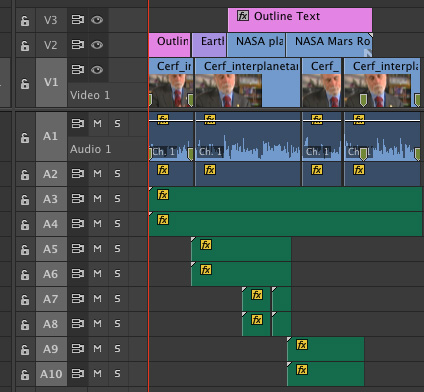The height and width of the screenshot is (392, 424).
Task: Click fx badge on first A7 audio clip
Action: point(257,295)
